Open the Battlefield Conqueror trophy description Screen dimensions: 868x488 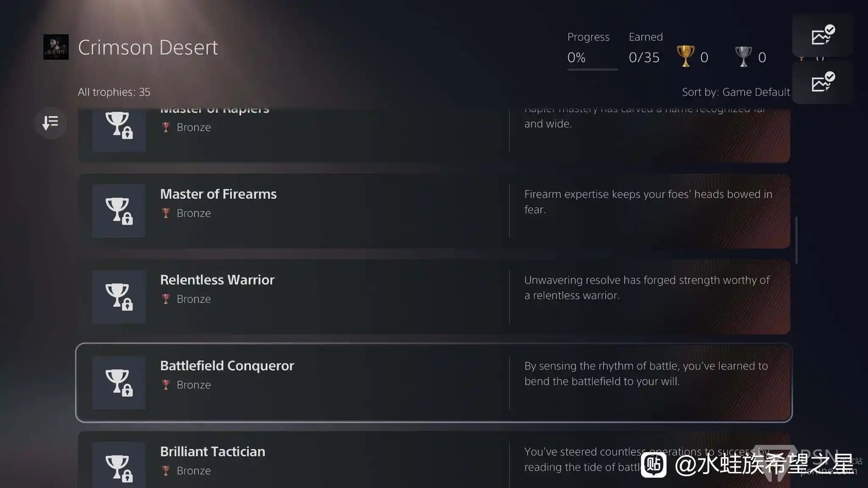pyautogui.click(x=645, y=374)
